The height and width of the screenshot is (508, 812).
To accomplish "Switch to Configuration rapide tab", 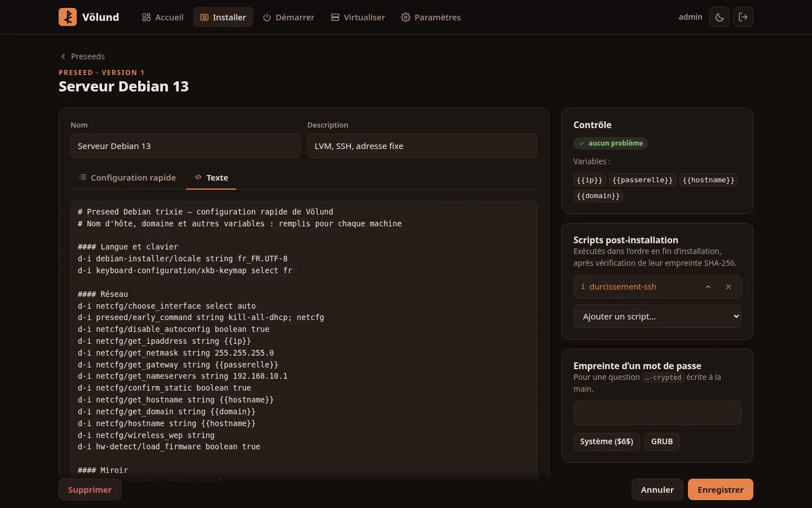I will 127,178.
